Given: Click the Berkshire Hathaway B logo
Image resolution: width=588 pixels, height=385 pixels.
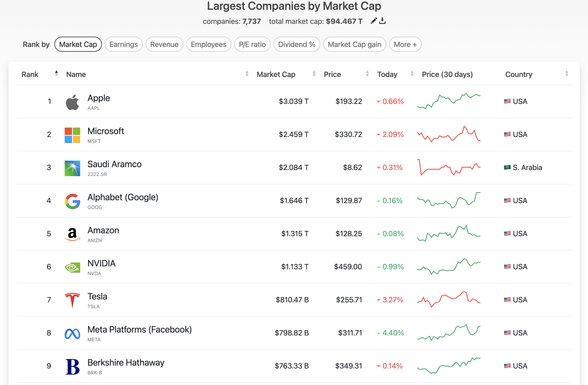Looking at the screenshot, I should pos(72,366).
